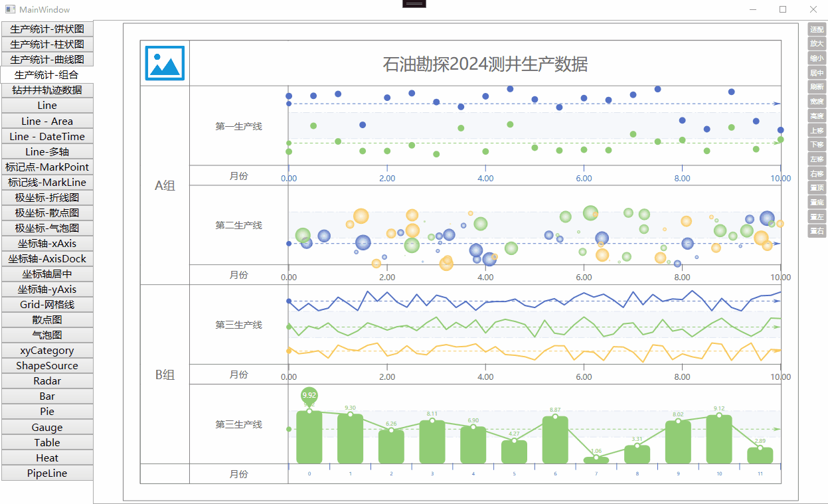Click the chart title 石油勘探2024测井生产数据
Screen dimensions: 828x504
(485, 64)
